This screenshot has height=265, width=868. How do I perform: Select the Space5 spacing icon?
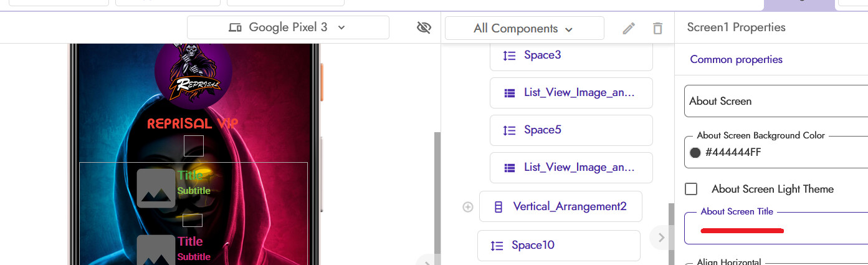510,130
